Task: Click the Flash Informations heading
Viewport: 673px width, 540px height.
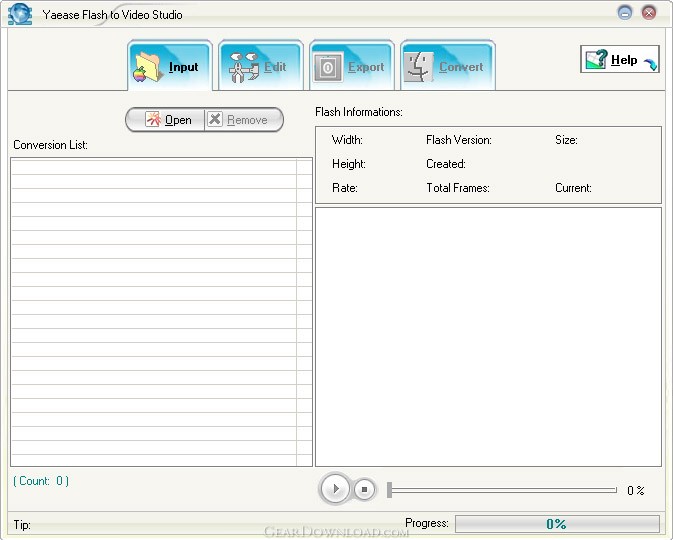Action: pyautogui.click(x=358, y=112)
